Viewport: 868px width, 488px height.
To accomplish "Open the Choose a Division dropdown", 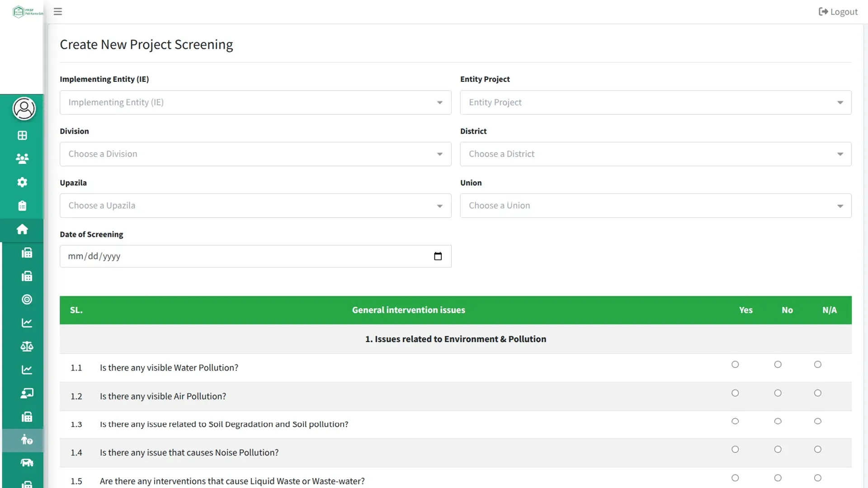I will click(255, 154).
